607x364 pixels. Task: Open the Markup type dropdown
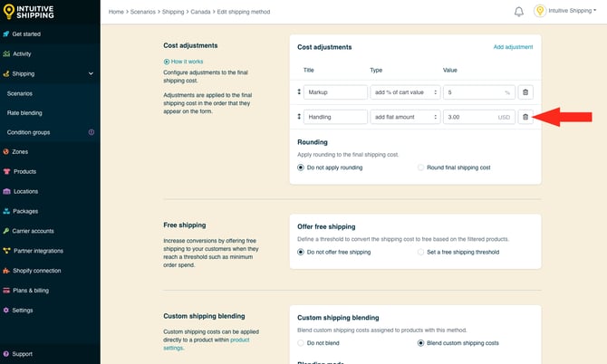click(x=405, y=92)
